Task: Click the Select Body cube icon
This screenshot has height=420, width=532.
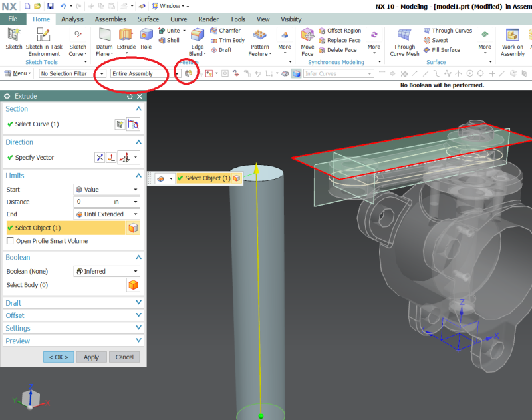Action: (x=134, y=285)
